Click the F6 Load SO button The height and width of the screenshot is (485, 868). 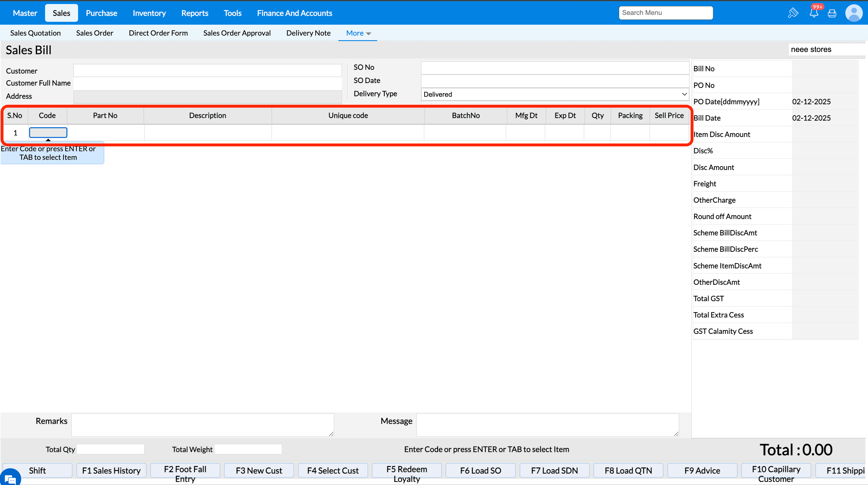480,470
